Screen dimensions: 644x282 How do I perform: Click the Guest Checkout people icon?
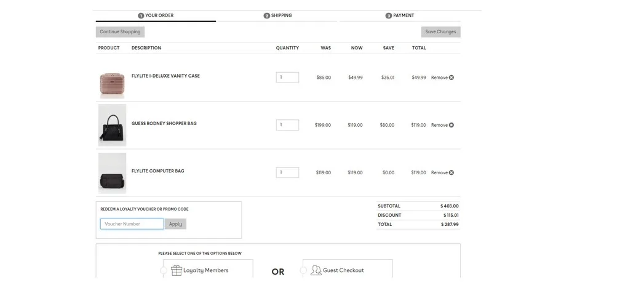pos(316,270)
